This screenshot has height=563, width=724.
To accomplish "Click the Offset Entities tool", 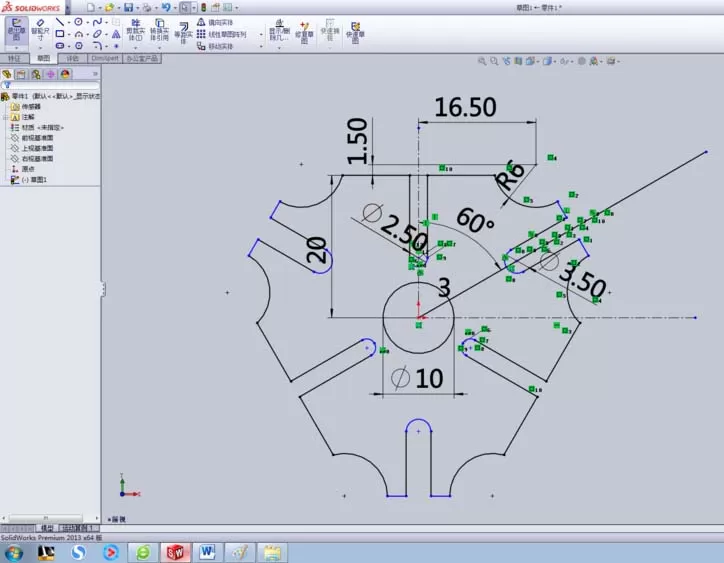I will 184,33.
